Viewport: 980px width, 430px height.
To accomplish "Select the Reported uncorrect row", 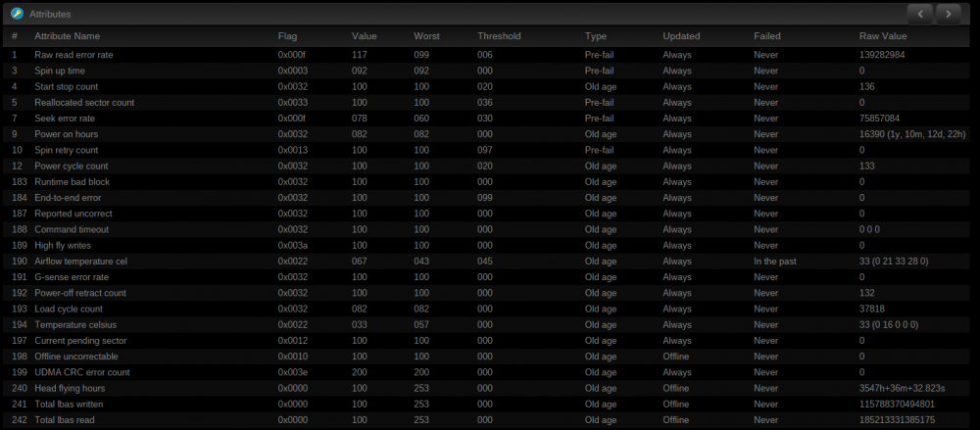I will click(486, 214).
